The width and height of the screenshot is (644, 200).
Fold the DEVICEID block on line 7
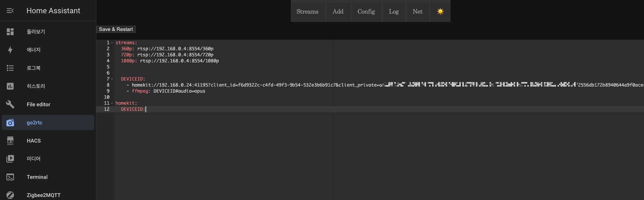pyautogui.click(x=112, y=79)
